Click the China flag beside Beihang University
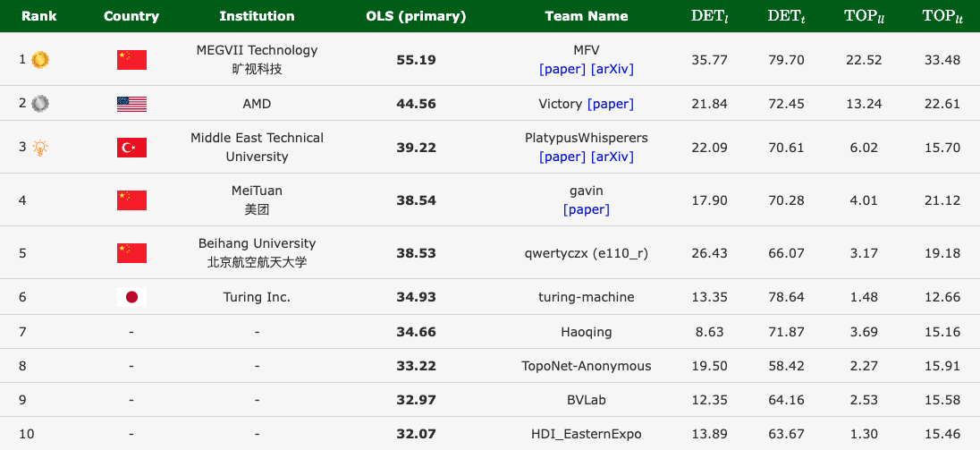The width and height of the screenshot is (980, 450). tap(131, 253)
